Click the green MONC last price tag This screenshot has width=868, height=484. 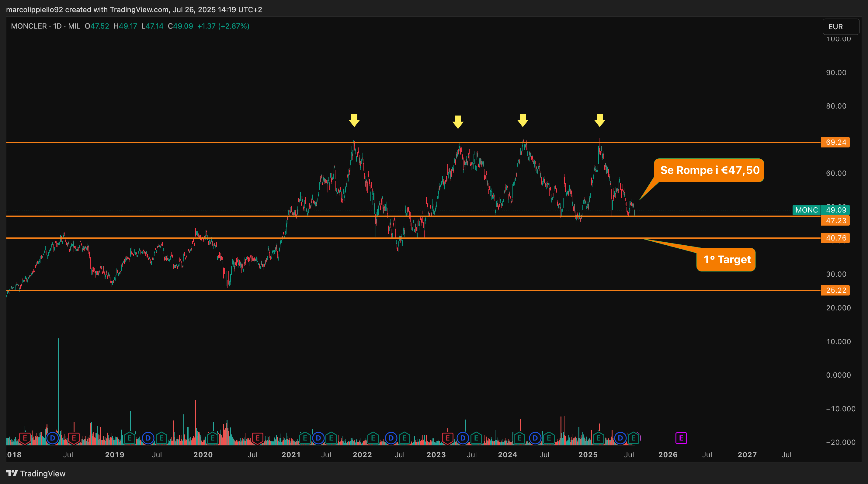point(806,210)
